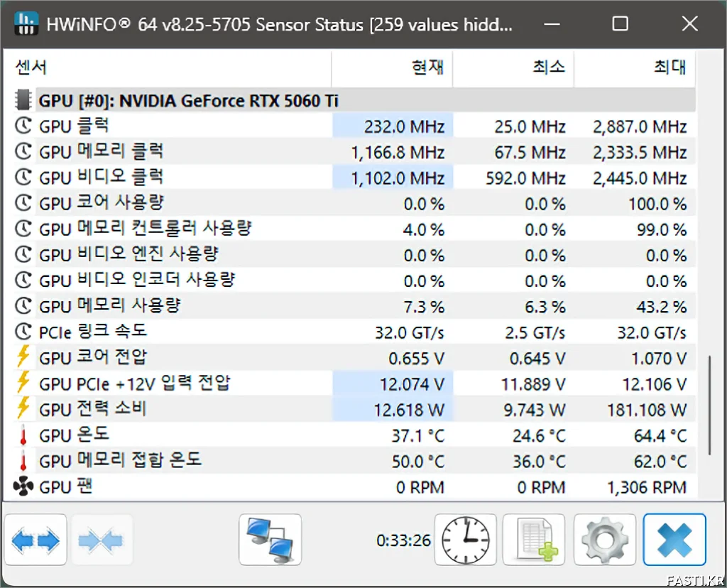Click the minimum value 2.5 GT/s

coord(535,333)
